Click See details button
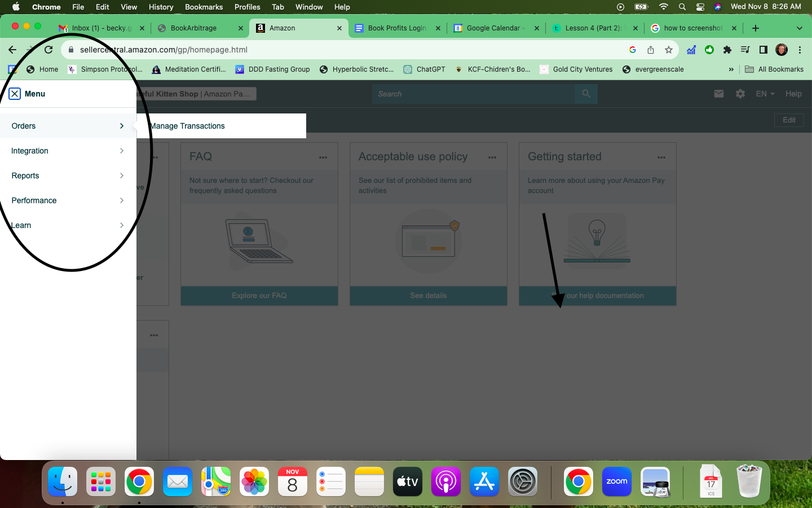 [x=429, y=296]
